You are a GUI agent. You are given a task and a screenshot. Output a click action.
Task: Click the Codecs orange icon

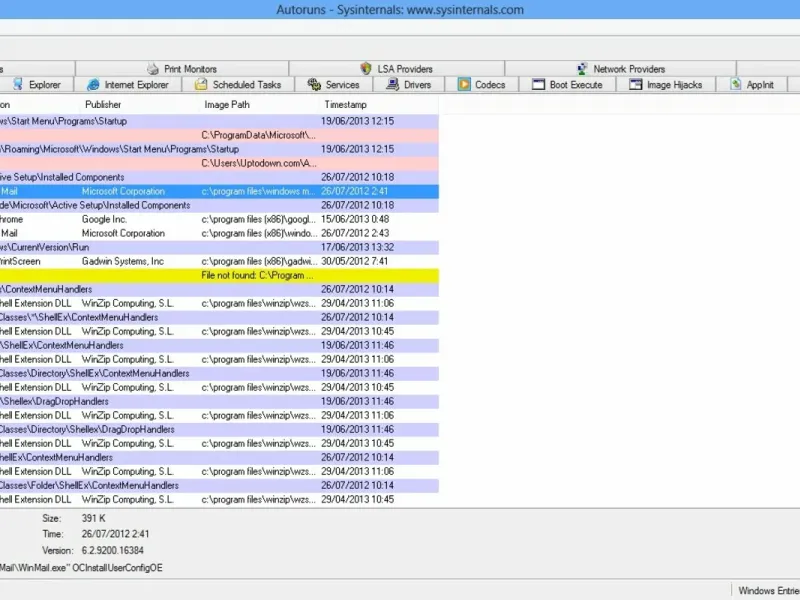tap(464, 84)
